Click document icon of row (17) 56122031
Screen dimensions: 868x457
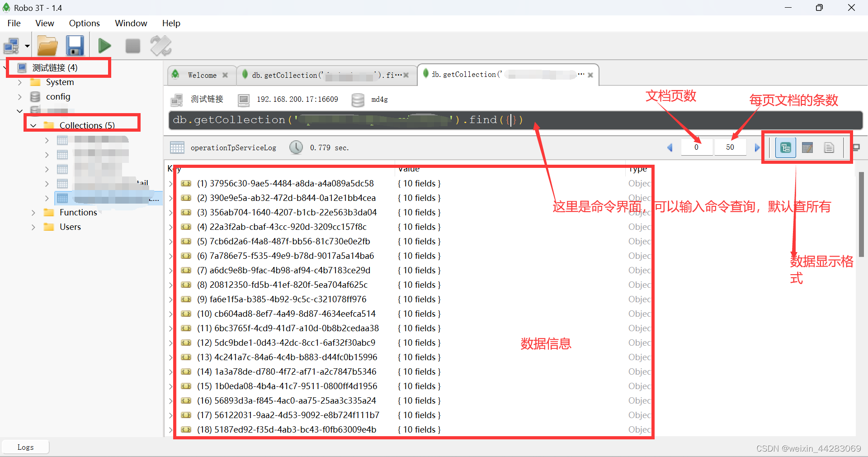186,415
